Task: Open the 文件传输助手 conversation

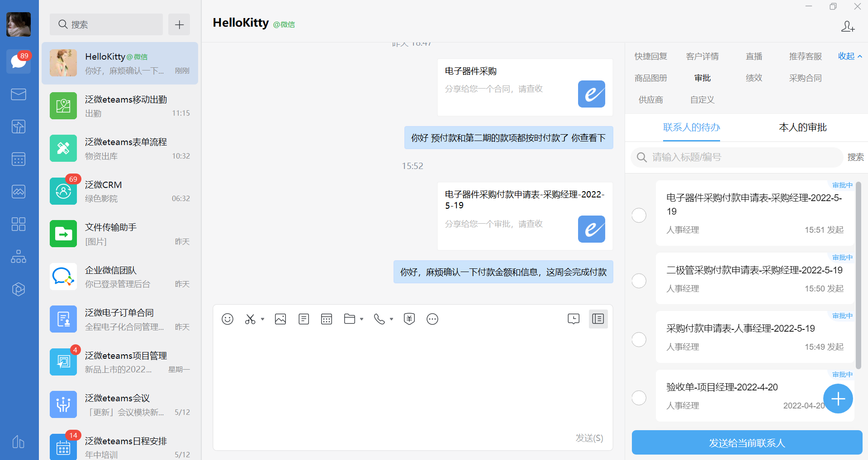Action: 120,234
